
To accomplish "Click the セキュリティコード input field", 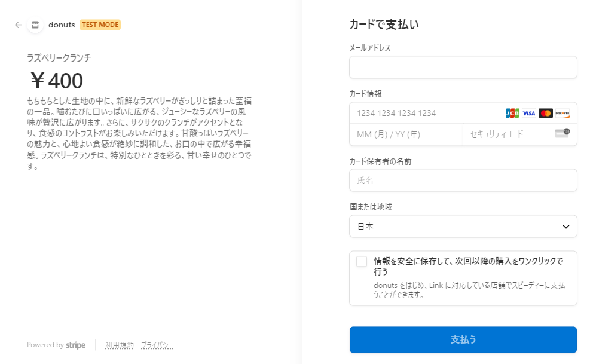I will 508,134.
